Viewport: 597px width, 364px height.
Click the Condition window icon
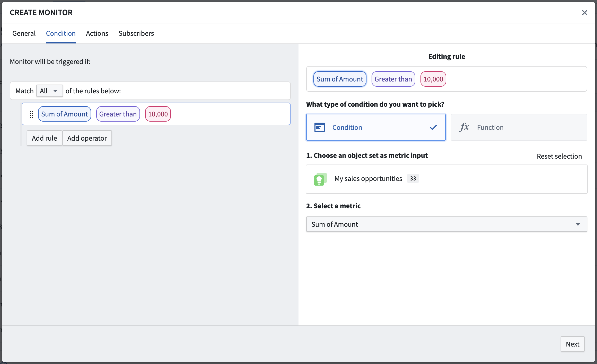click(320, 127)
